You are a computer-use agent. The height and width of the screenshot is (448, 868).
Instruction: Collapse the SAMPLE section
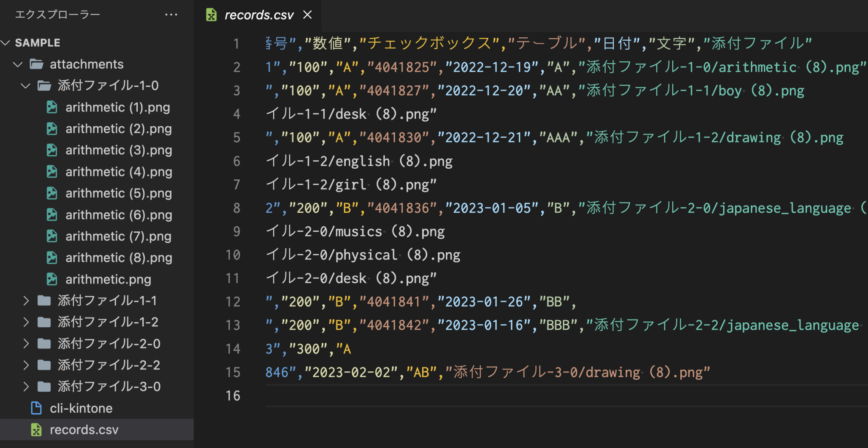pyautogui.click(x=6, y=42)
